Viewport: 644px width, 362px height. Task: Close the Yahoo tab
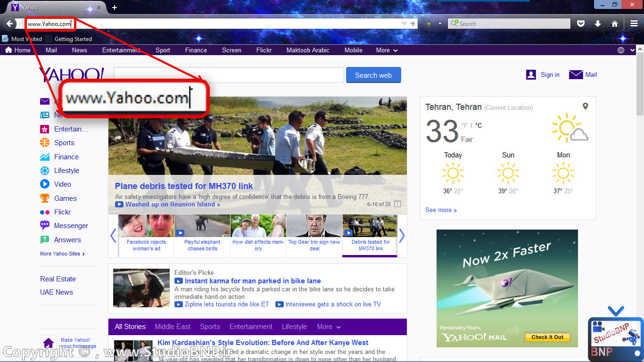click(99, 8)
